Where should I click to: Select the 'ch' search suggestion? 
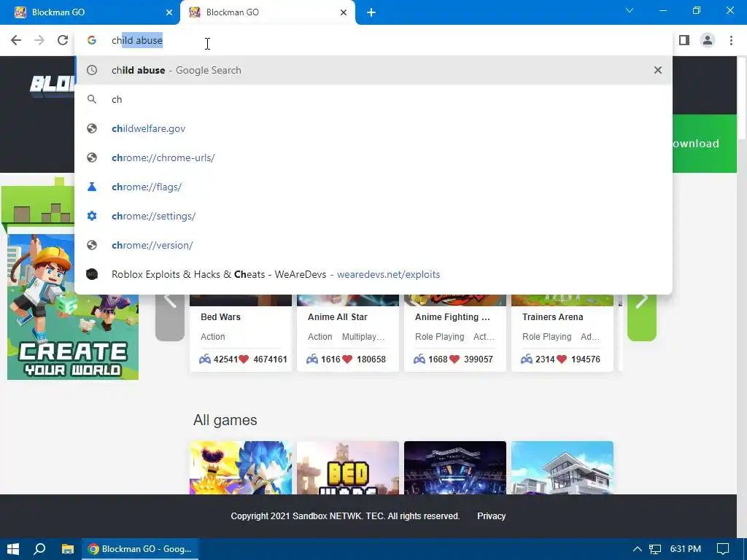coord(373,99)
